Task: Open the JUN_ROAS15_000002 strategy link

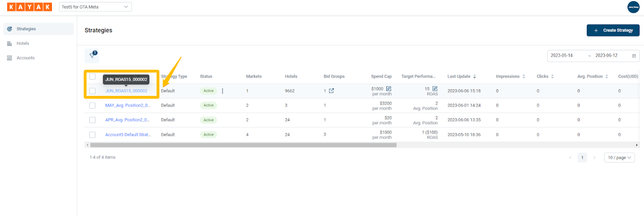Action: click(126, 91)
